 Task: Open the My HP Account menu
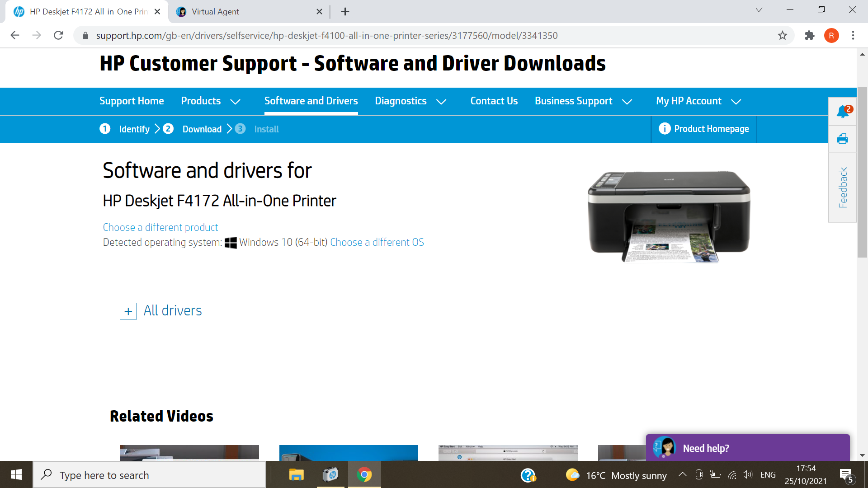[x=689, y=101]
